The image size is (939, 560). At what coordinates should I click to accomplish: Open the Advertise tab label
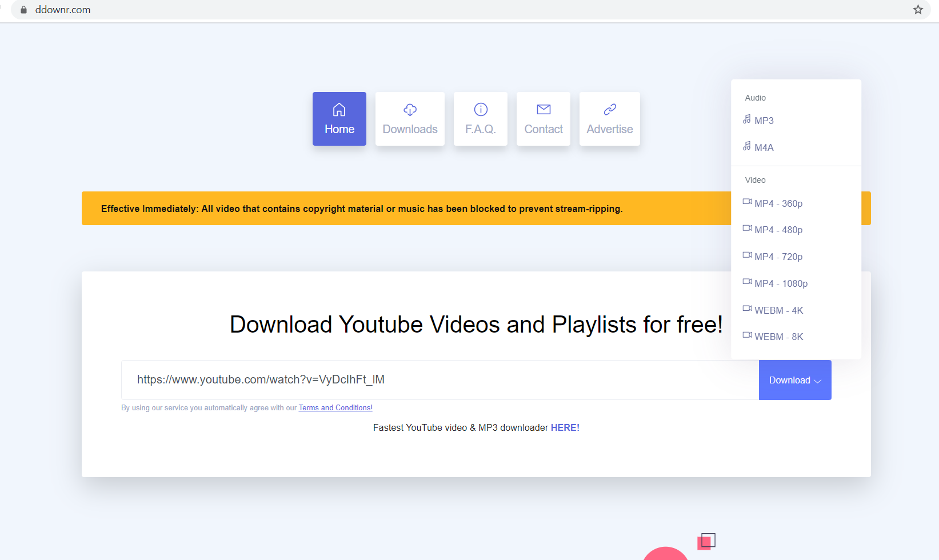[610, 129]
